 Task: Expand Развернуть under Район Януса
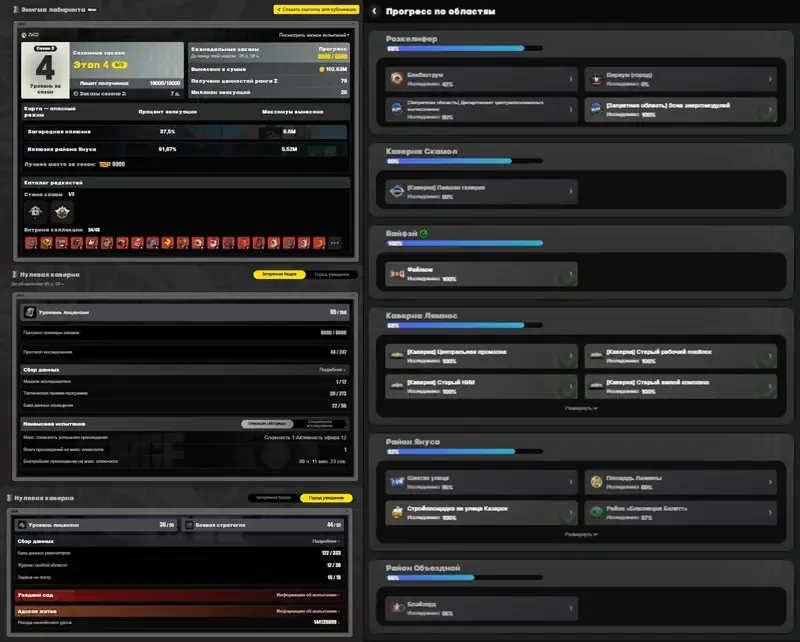click(x=581, y=534)
